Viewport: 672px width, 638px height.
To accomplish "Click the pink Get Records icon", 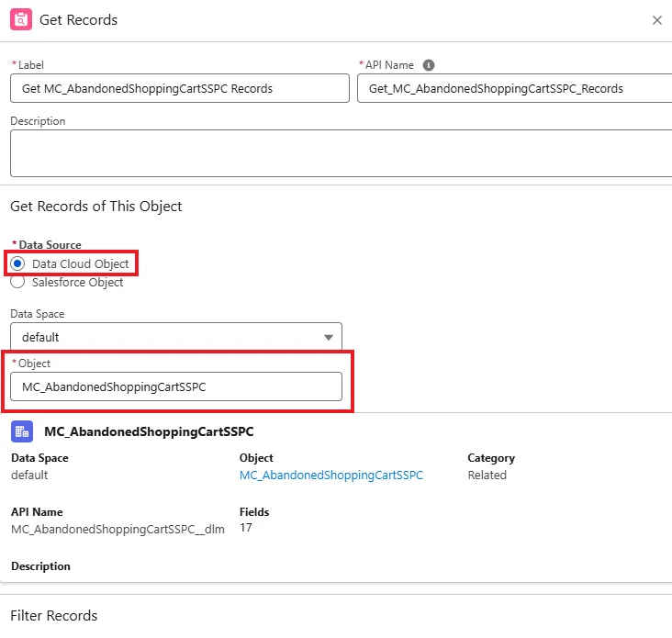I will click(21, 19).
